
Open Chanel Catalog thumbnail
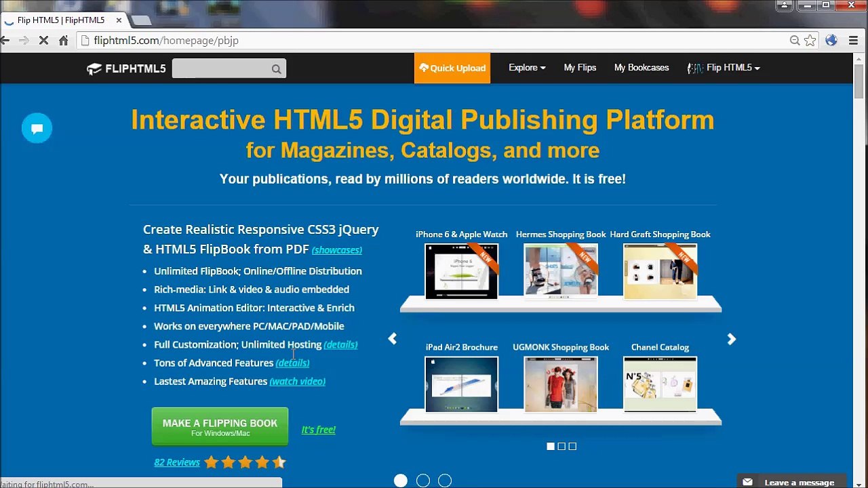[x=660, y=384]
